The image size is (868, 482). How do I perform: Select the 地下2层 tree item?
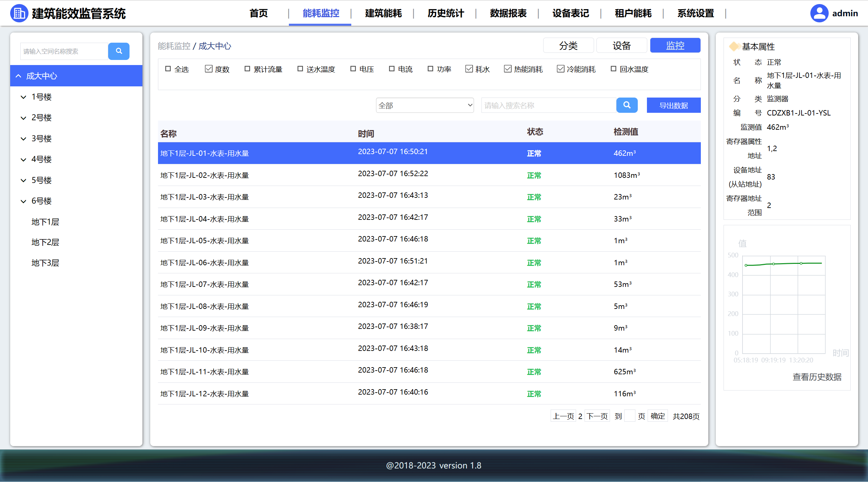pyautogui.click(x=45, y=243)
